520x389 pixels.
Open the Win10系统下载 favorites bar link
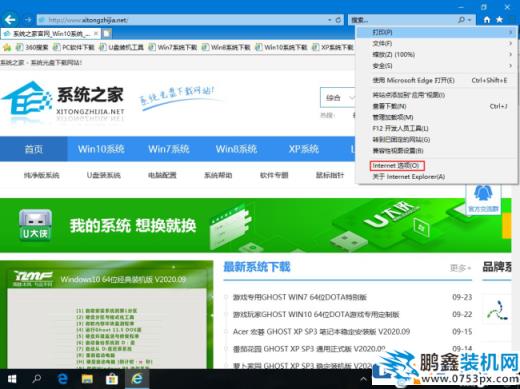[281, 47]
